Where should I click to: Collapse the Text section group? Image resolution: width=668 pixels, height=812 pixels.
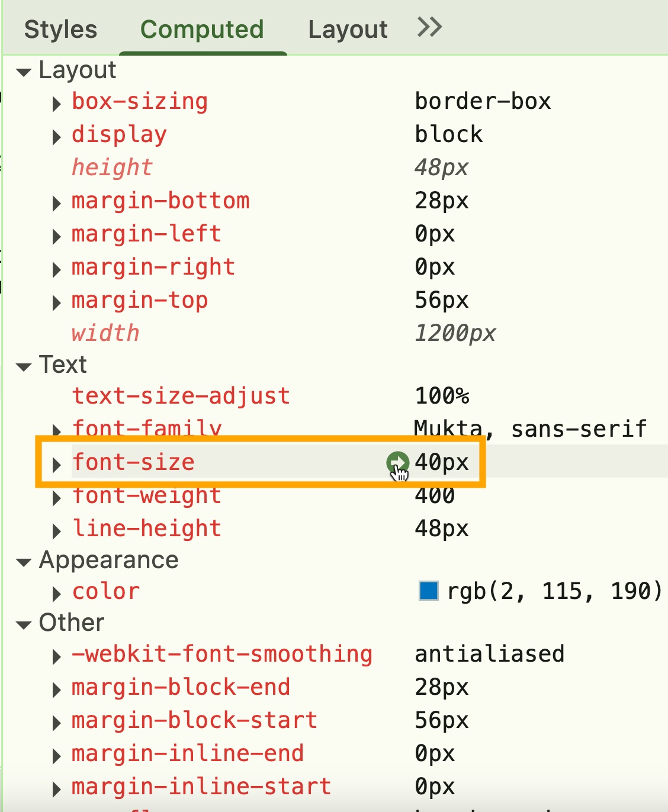pos(24,367)
